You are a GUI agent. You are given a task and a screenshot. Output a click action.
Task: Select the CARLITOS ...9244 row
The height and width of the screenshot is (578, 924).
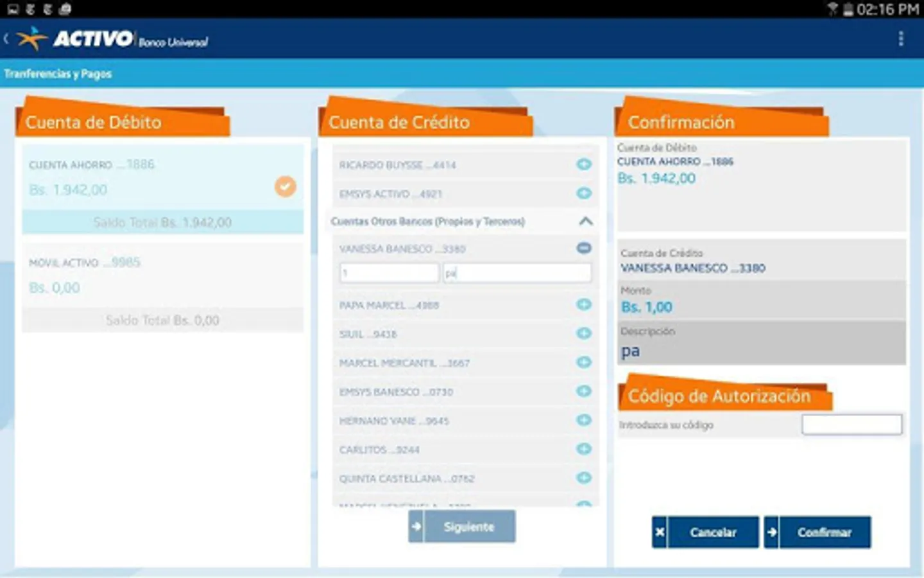[466, 450]
